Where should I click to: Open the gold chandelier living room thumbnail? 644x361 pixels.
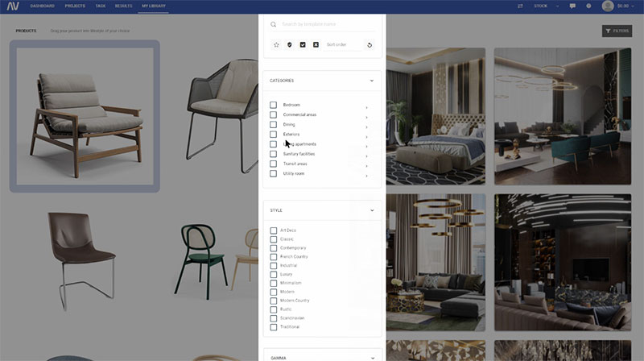[x=436, y=263]
